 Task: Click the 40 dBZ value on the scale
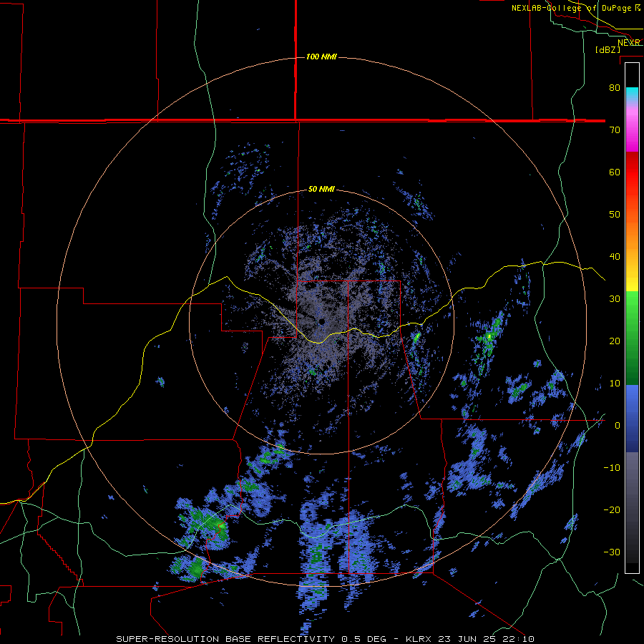tap(615, 257)
